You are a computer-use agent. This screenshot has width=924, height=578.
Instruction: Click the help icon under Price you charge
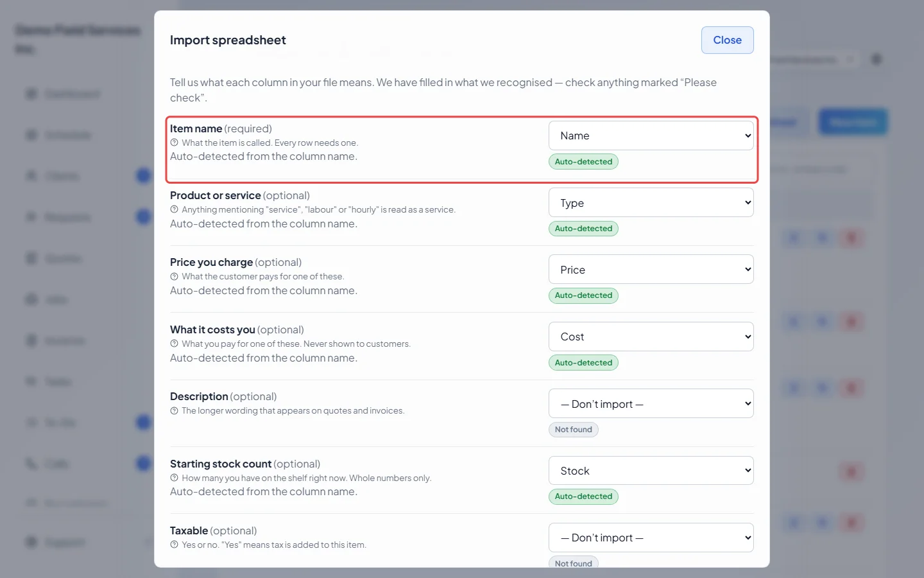coord(174,276)
